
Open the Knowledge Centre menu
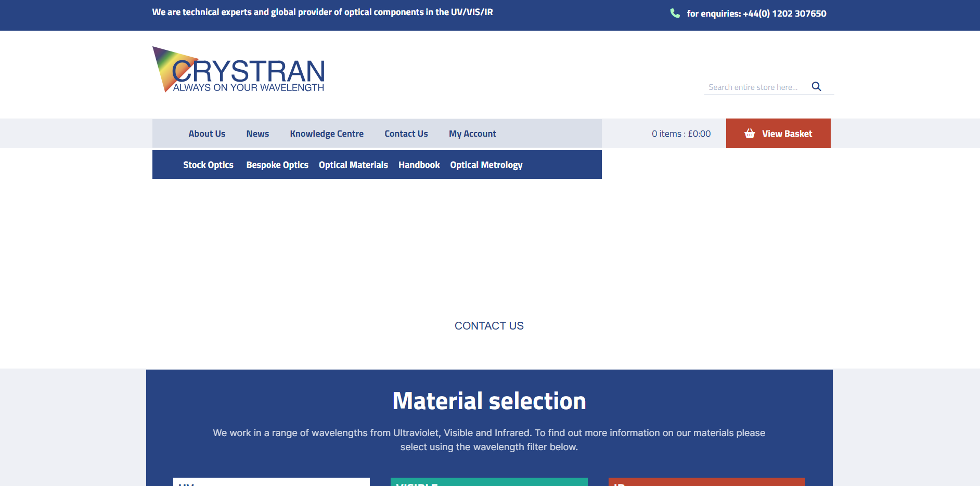click(327, 134)
